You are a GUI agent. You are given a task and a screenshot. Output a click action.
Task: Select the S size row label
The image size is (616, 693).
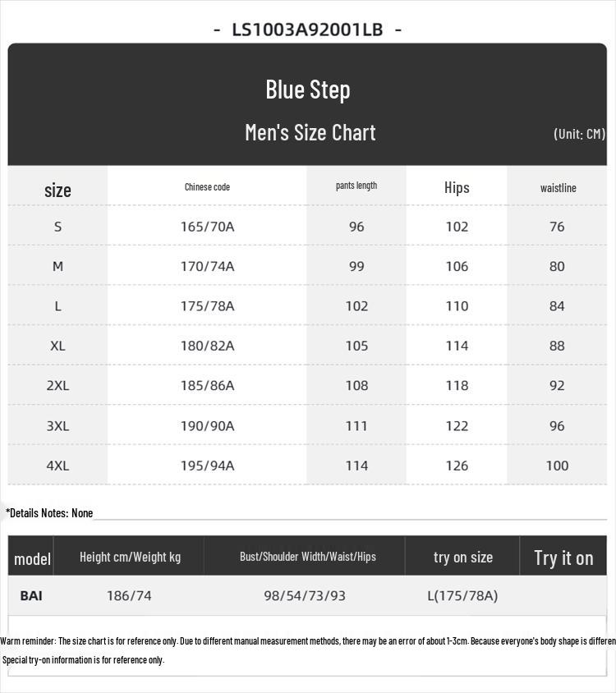pos(58,227)
